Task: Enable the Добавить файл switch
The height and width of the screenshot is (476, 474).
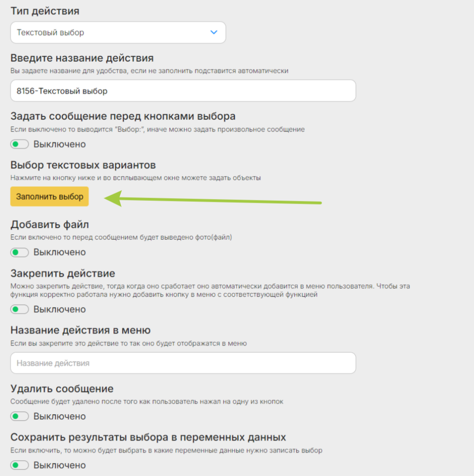Action: [20, 252]
